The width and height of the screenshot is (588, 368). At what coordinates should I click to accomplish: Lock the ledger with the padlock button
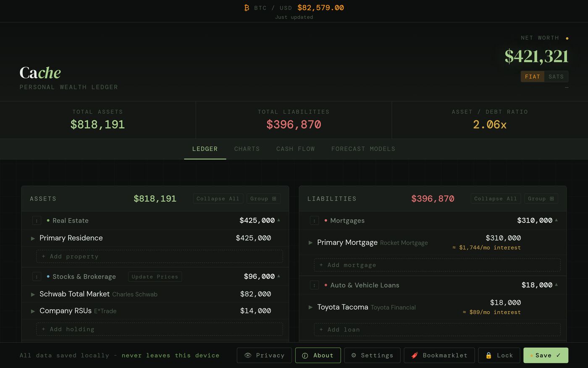pos(499,355)
